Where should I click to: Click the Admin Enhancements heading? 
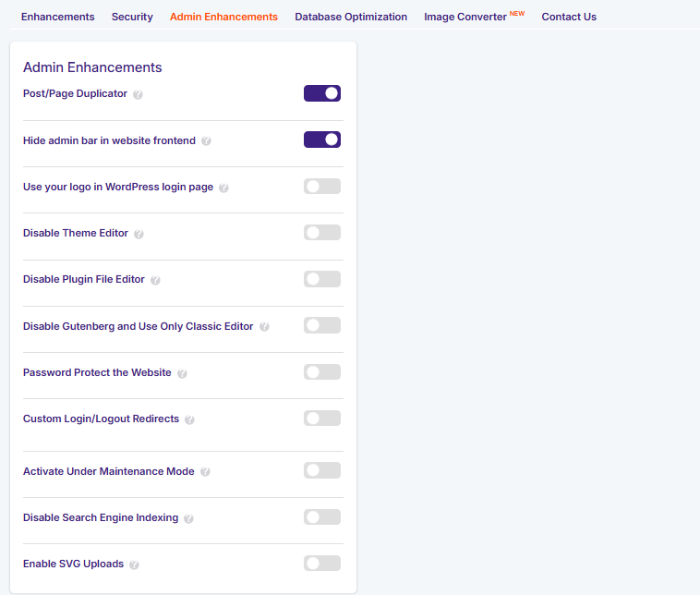[92, 67]
